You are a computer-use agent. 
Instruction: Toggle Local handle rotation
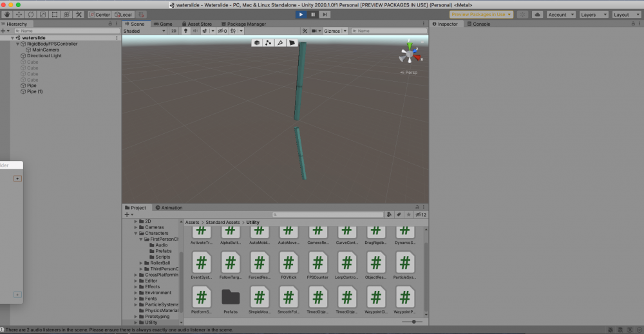pyautogui.click(x=123, y=14)
